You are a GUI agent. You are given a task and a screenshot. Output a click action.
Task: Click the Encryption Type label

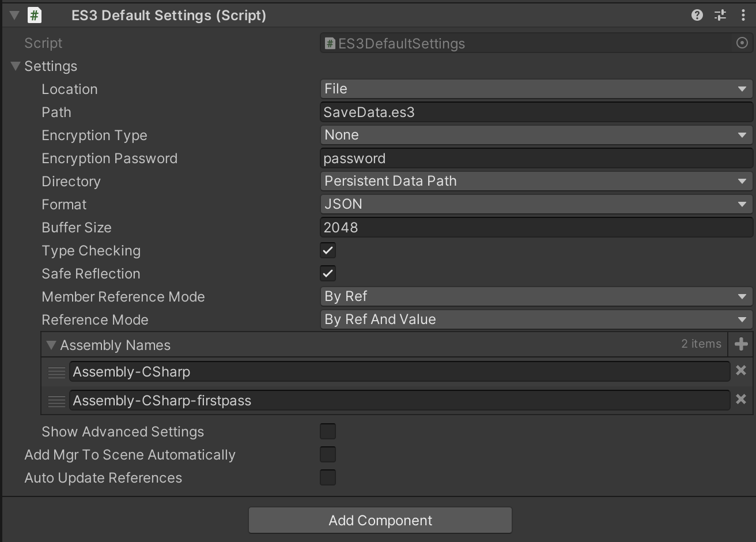point(94,135)
